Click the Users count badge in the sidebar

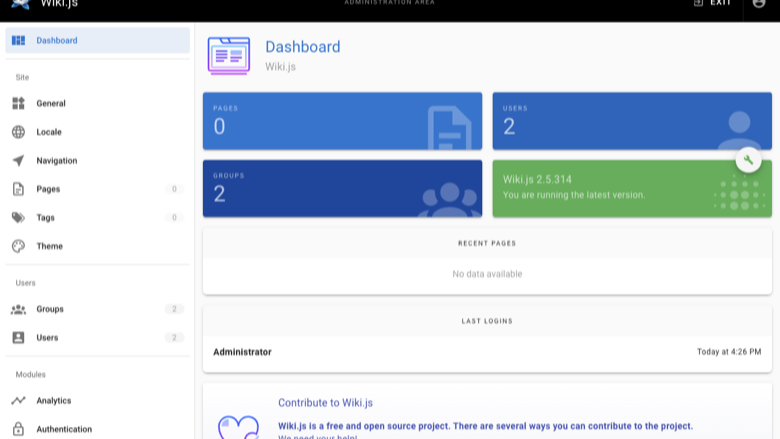[174, 338]
